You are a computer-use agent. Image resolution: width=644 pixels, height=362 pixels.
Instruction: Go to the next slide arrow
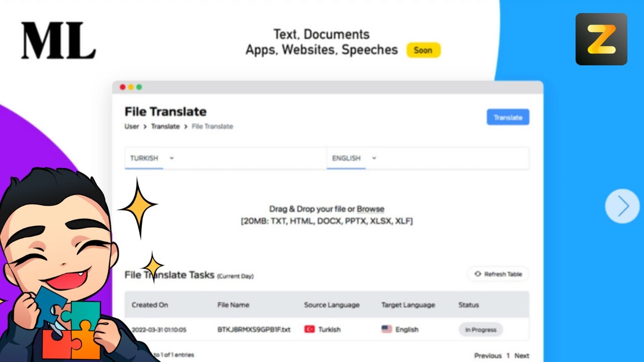pyautogui.click(x=622, y=206)
